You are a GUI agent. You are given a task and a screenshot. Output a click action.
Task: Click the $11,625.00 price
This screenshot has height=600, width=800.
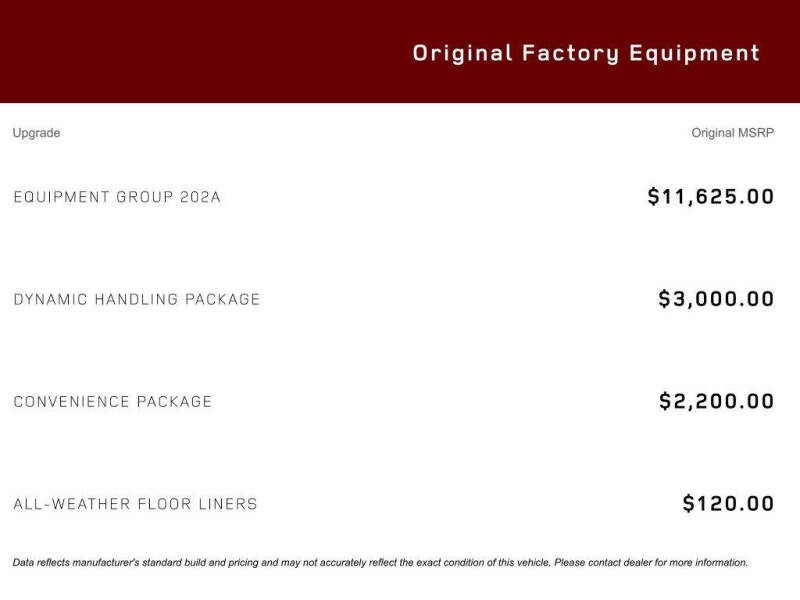[711, 196]
